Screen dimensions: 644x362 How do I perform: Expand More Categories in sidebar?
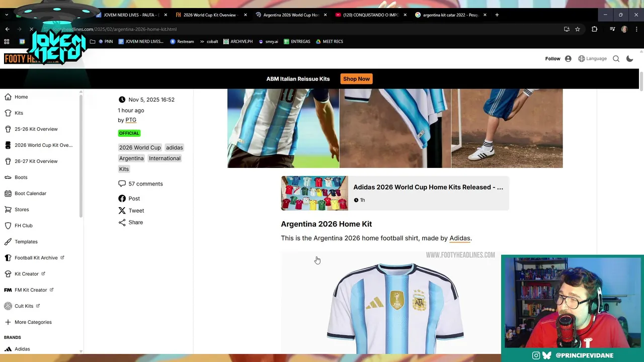click(x=28, y=322)
